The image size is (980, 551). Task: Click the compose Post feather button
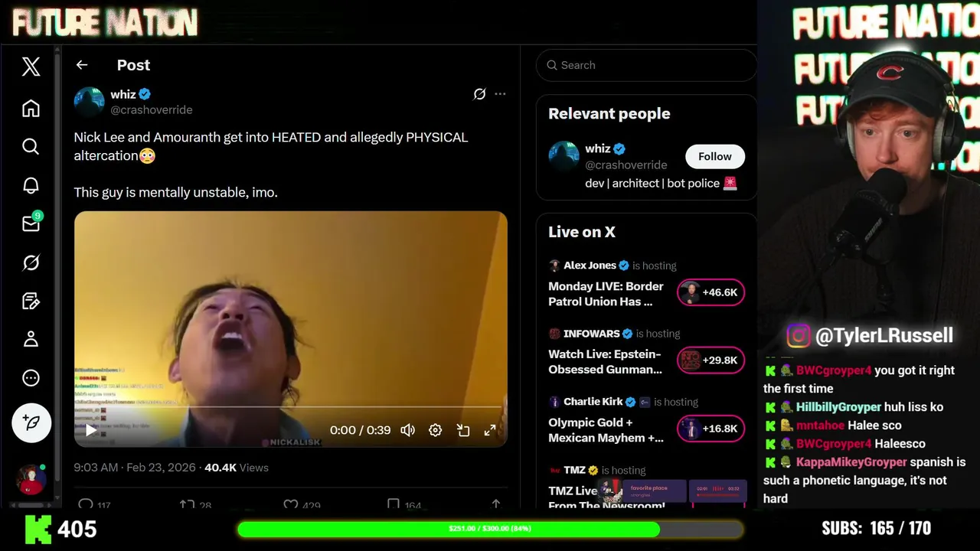31,422
